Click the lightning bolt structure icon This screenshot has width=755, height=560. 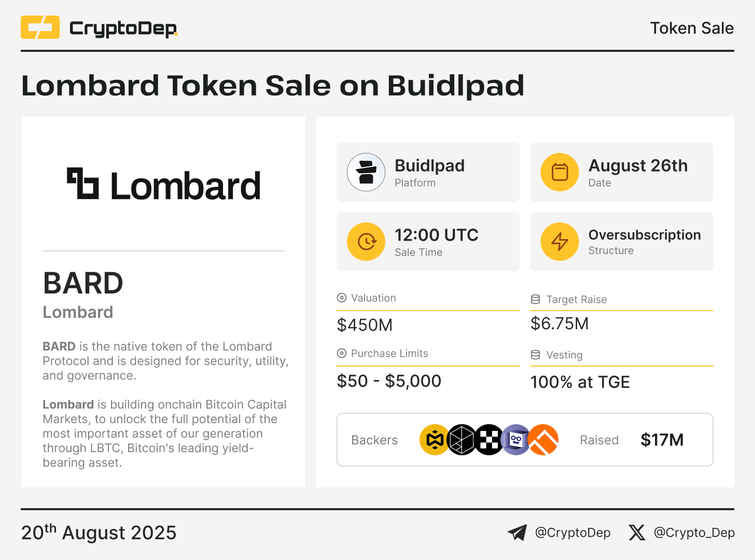(560, 242)
